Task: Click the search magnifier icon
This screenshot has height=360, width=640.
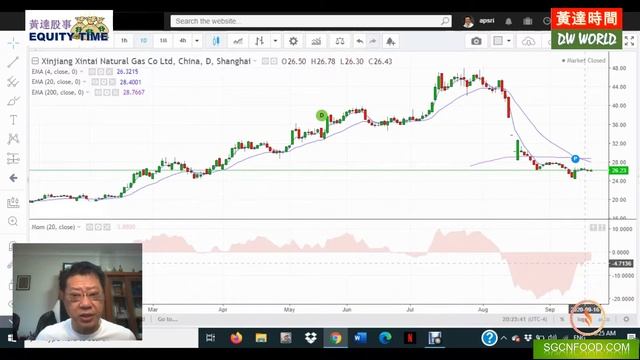Action: coord(445,21)
